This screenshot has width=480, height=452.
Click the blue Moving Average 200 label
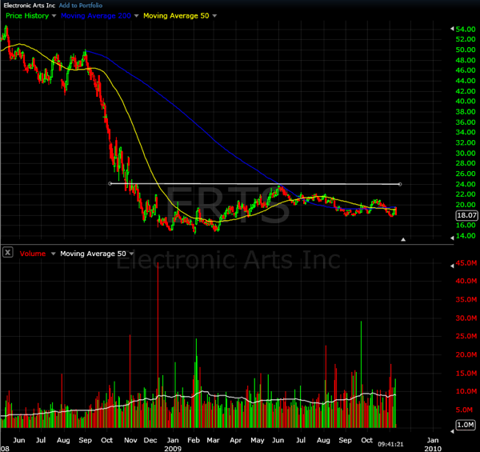pos(96,16)
